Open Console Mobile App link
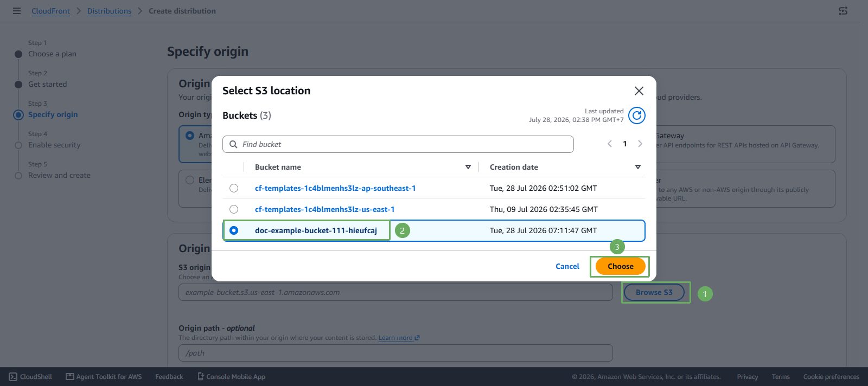Viewport: 868px width, 386px height. point(231,377)
